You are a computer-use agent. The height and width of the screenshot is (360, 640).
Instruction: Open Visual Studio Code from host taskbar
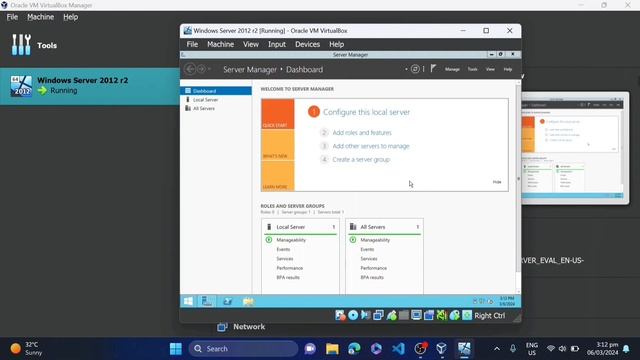pos(398,349)
